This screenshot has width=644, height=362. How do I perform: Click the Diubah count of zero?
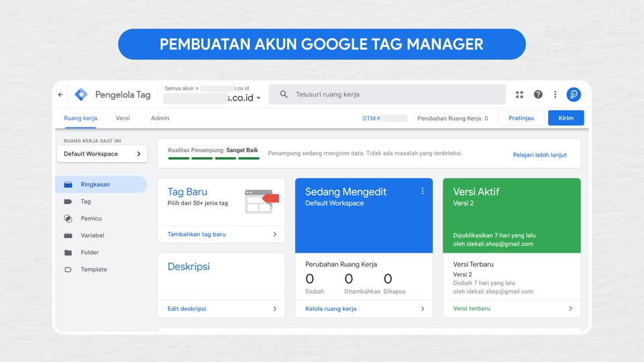coord(310,279)
